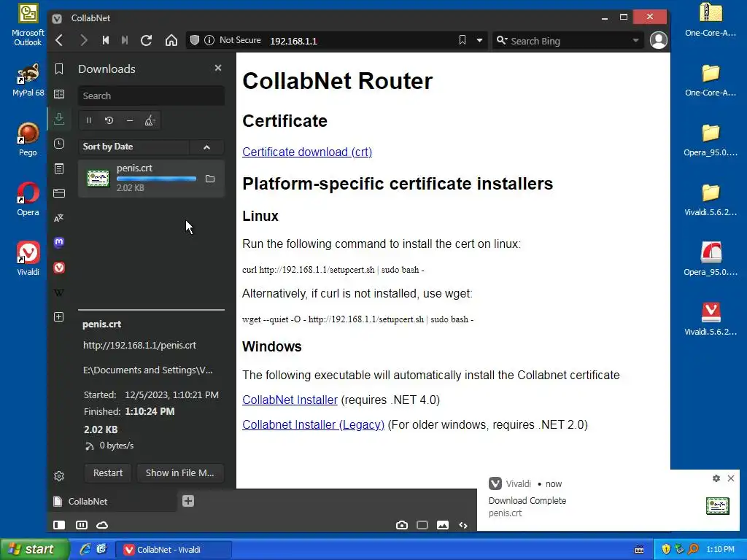Open the Windows start menu
The image size is (747, 560).
tap(34, 550)
